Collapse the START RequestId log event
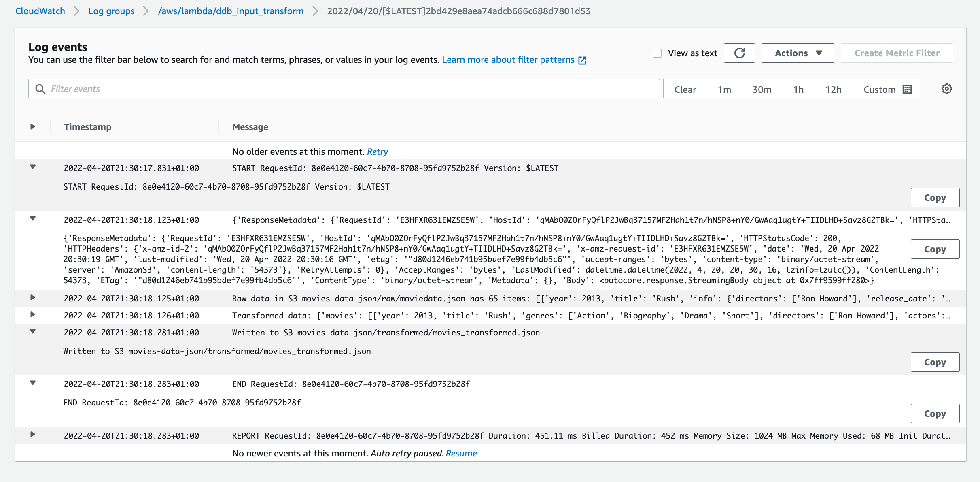The height and width of the screenshot is (482, 980). click(33, 167)
